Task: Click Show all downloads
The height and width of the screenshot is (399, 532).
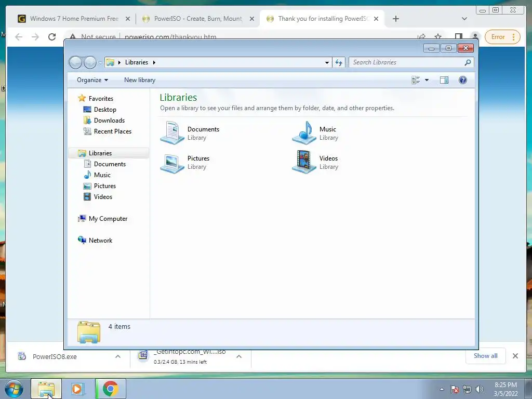Action: coord(486,355)
